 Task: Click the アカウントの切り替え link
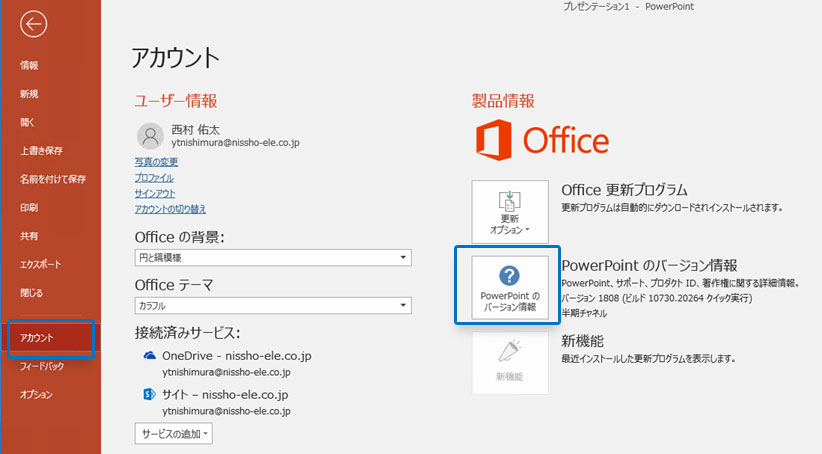click(170, 209)
